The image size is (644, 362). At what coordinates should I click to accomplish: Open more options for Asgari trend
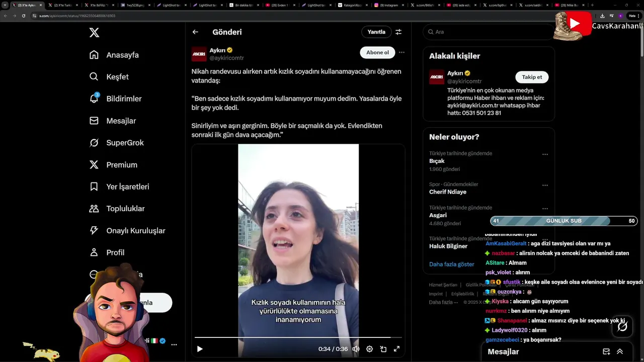tap(545, 209)
